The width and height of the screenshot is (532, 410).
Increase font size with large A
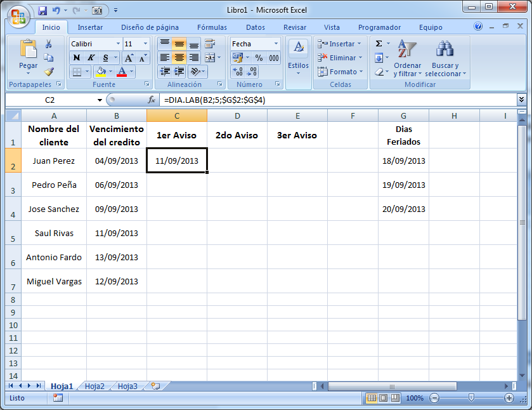[x=129, y=58]
